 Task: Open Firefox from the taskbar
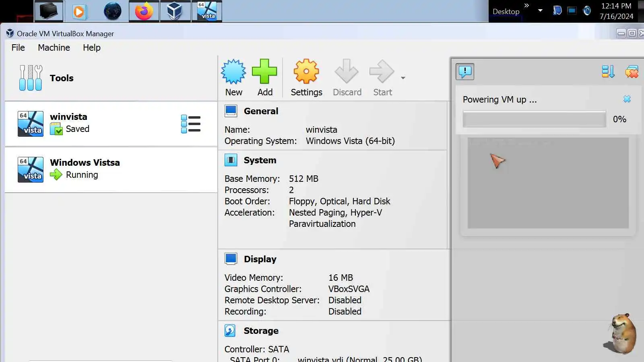pyautogui.click(x=144, y=11)
